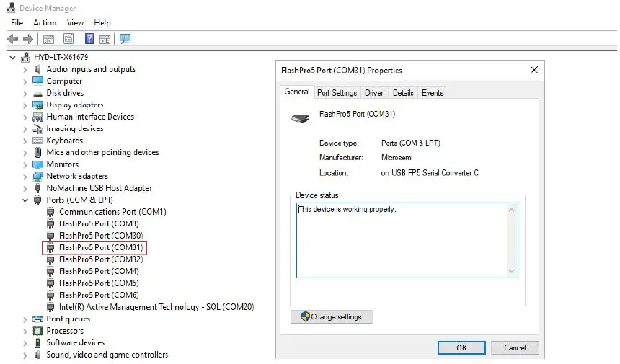Open the File menu

[x=17, y=22]
